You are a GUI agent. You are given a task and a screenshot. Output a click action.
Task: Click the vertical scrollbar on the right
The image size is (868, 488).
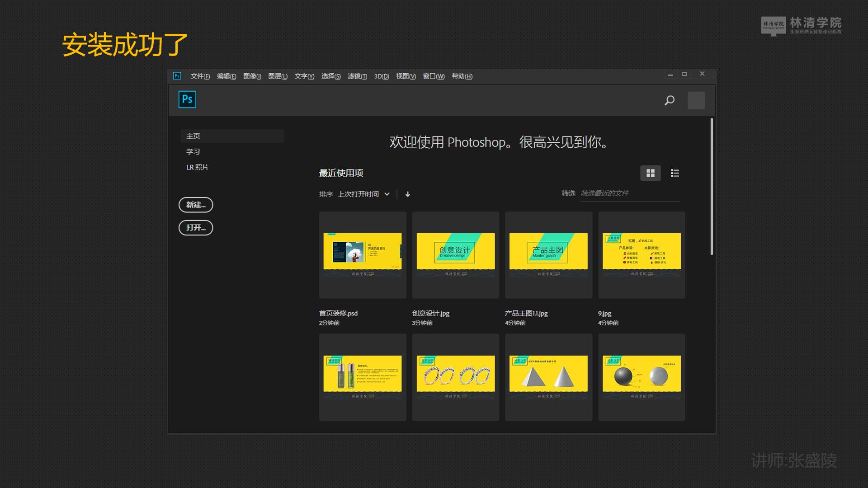click(712, 186)
